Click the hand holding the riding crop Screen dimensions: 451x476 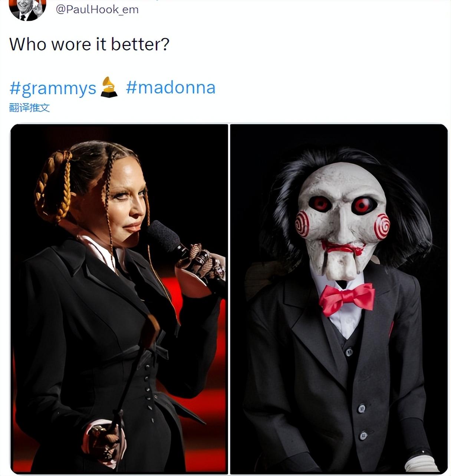[104, 440]
